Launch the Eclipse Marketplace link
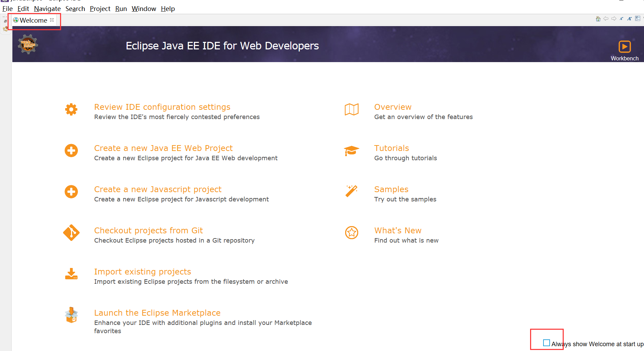Image resolution: width=644 pixels, height=351 pixels. pyautogui.click(x=157, y=313)
